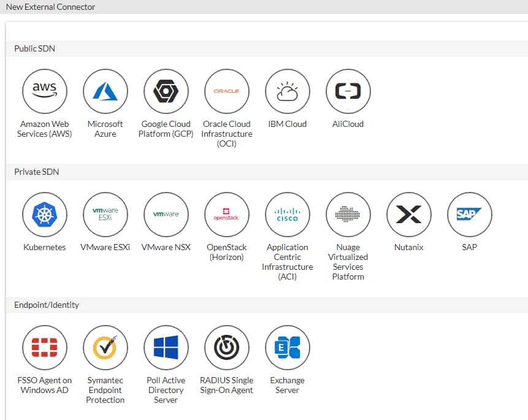Click the Nutanix connector icon
The width and height of the screenshot is (528, 420).
tap(408, 215)
